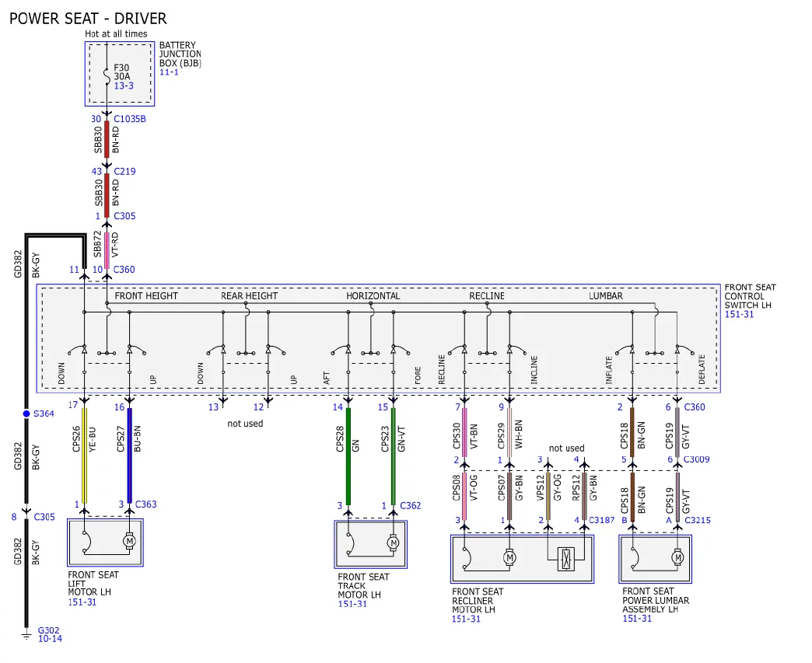The image size is (812, 663).
Task: Open the 13-3 fuse reference link
Action: tap(124, 85)
